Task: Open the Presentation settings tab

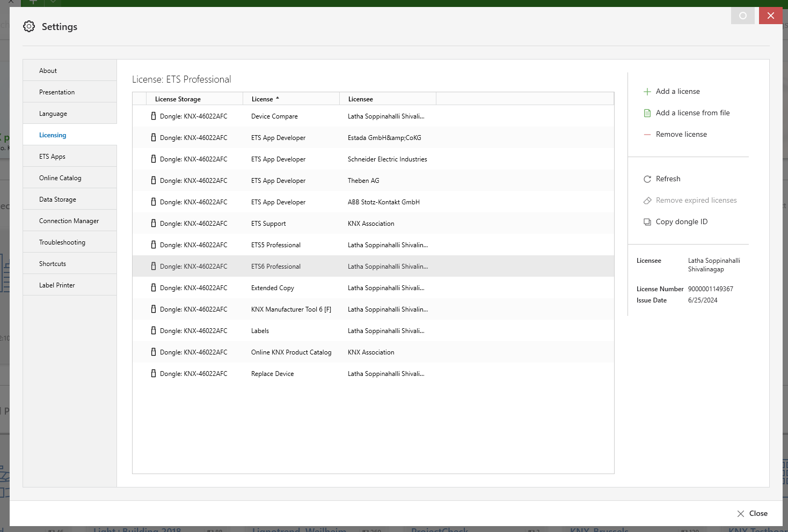Action: (70, 92)
